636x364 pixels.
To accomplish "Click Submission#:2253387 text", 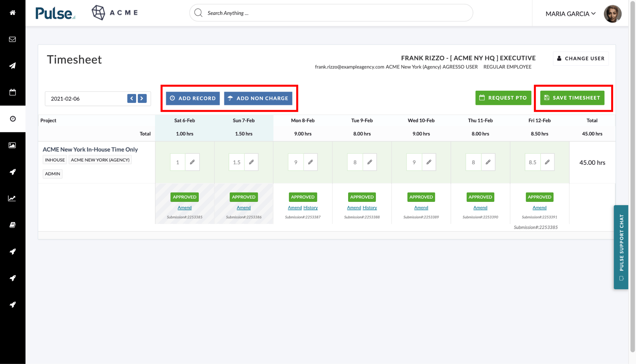I will [303, 217].
